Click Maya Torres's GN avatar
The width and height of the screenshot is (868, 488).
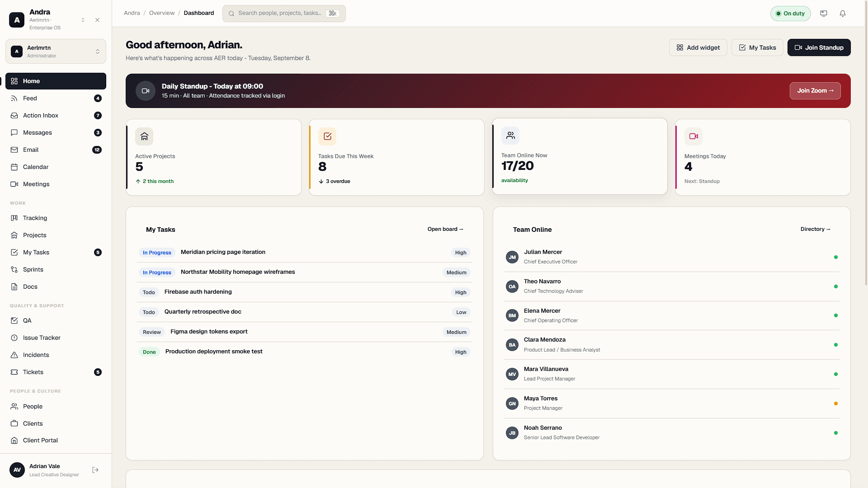click(512, 404)
